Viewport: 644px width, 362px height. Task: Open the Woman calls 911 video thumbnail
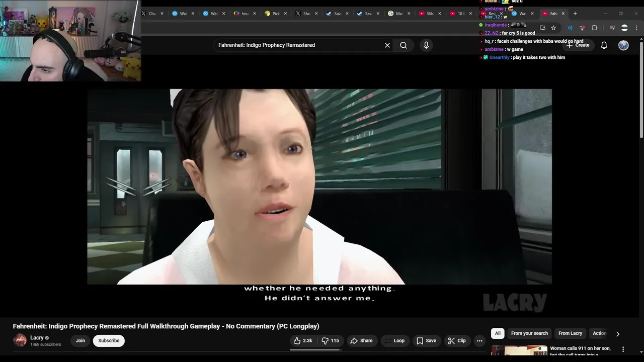(519, 350)
